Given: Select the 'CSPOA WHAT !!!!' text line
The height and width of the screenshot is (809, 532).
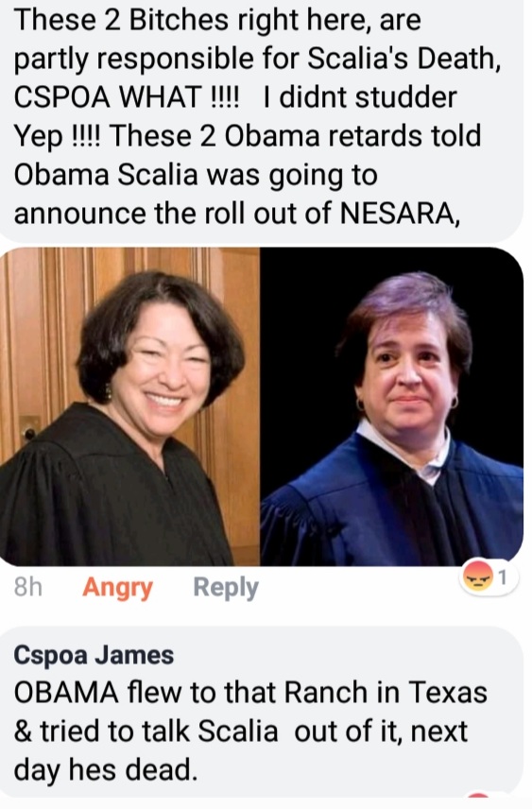Looking at the screenshot, I should (127, 97).
